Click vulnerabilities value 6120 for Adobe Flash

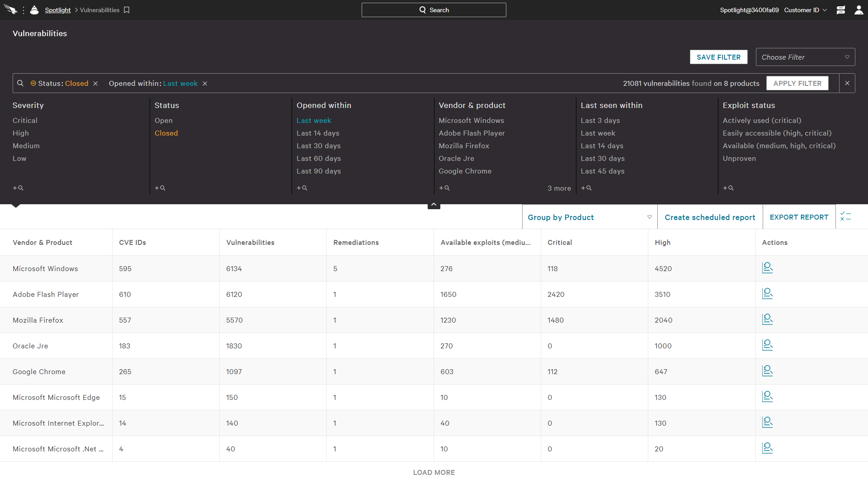pyautogui.click(x=234, y=295)
